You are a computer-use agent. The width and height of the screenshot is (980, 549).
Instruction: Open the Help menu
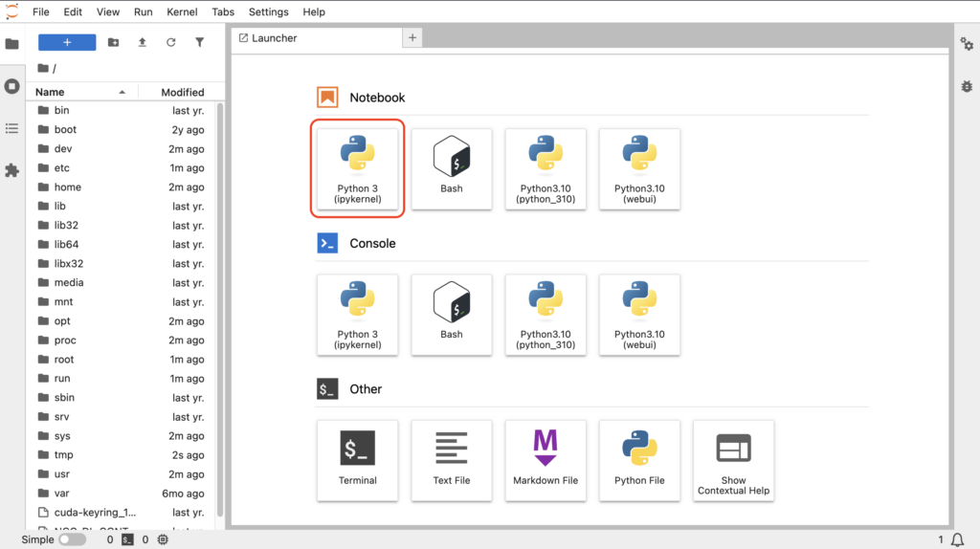314,11
